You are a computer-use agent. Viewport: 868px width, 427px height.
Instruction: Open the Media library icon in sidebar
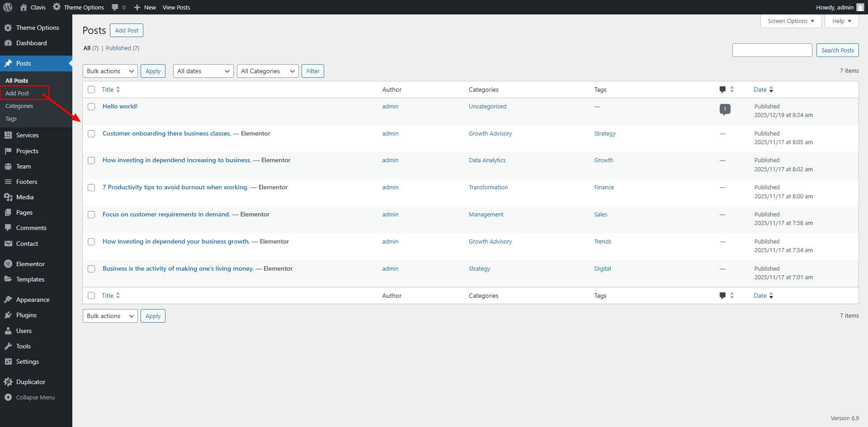(8, 197)
